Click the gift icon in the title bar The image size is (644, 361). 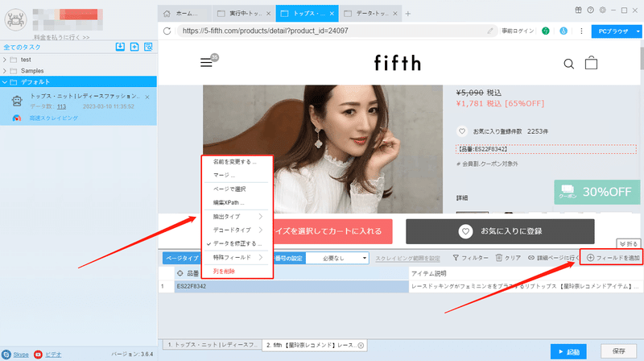tap(578, 10)
